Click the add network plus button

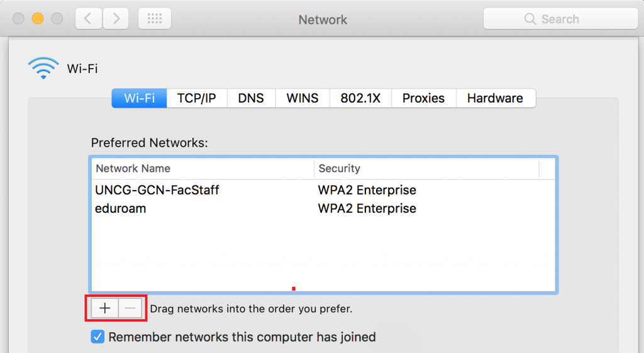click(105, 308)
